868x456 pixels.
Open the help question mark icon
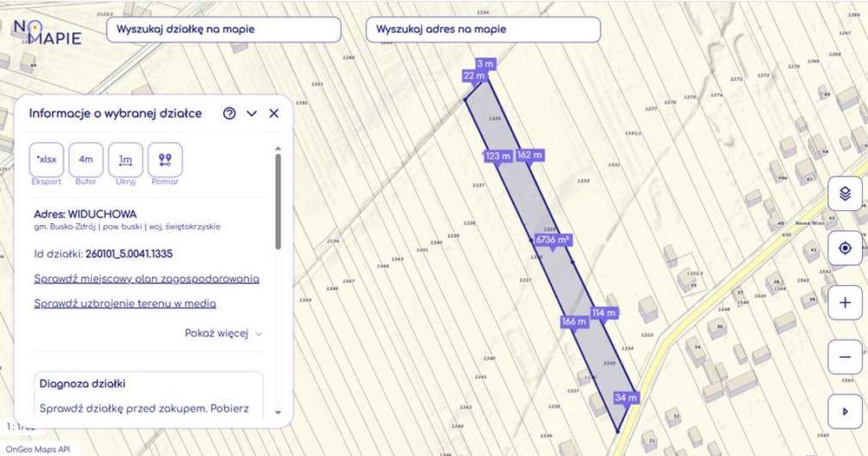(229, 113)
